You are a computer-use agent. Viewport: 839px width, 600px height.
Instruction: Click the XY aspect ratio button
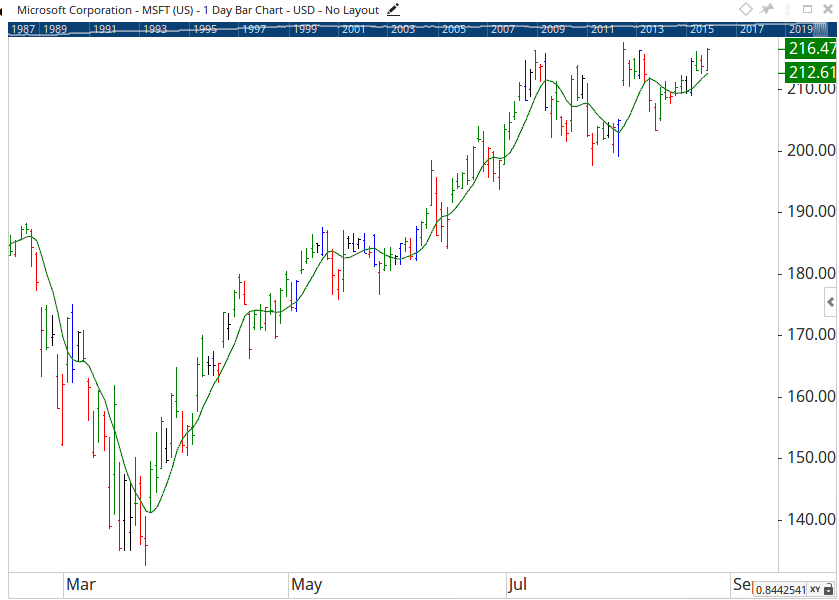click(x=815, y=589)
